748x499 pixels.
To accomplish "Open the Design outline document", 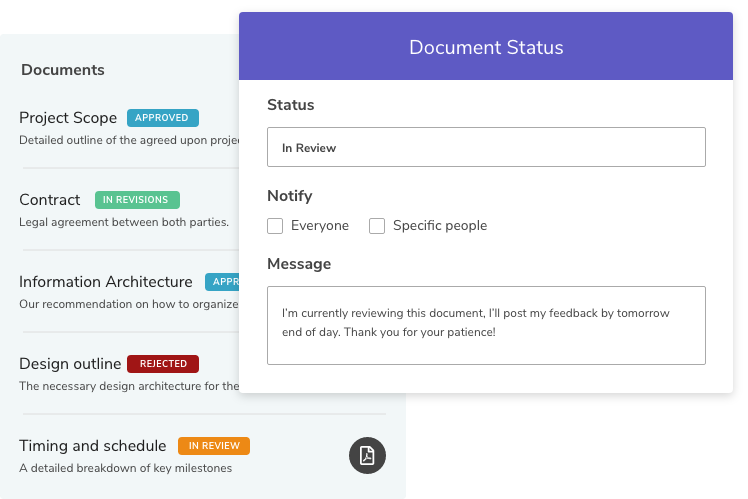I will pyautogui.click(x=70, y=364).
